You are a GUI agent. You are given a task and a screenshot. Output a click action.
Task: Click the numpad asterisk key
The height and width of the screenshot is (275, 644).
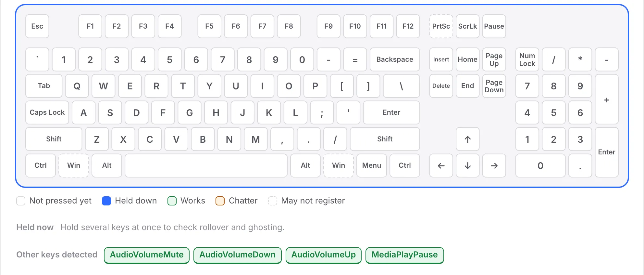coord(580,59)
